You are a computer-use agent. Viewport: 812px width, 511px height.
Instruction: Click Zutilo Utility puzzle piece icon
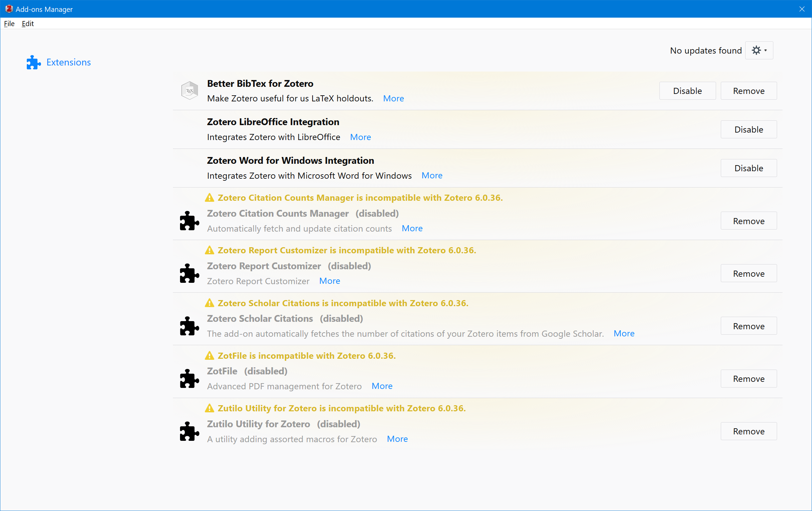point(190,431)
